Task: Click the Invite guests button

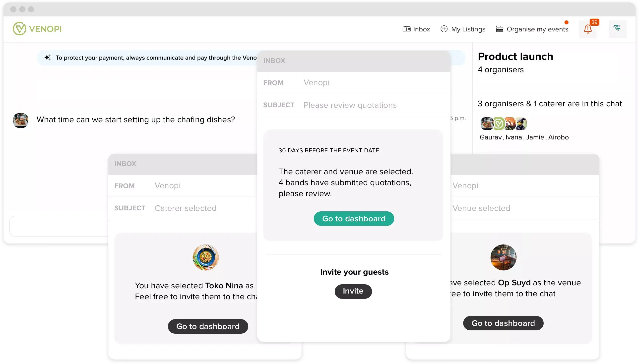Action: coord(353,291)
